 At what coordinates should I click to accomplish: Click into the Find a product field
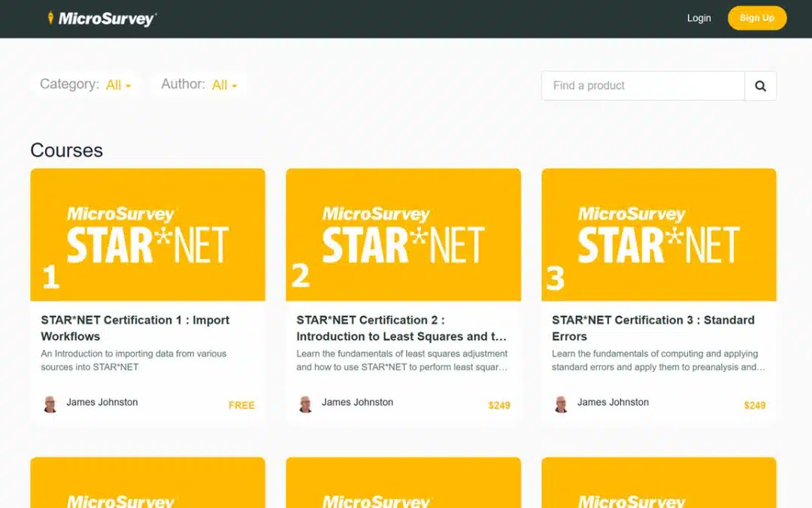[x=643, y=86]
